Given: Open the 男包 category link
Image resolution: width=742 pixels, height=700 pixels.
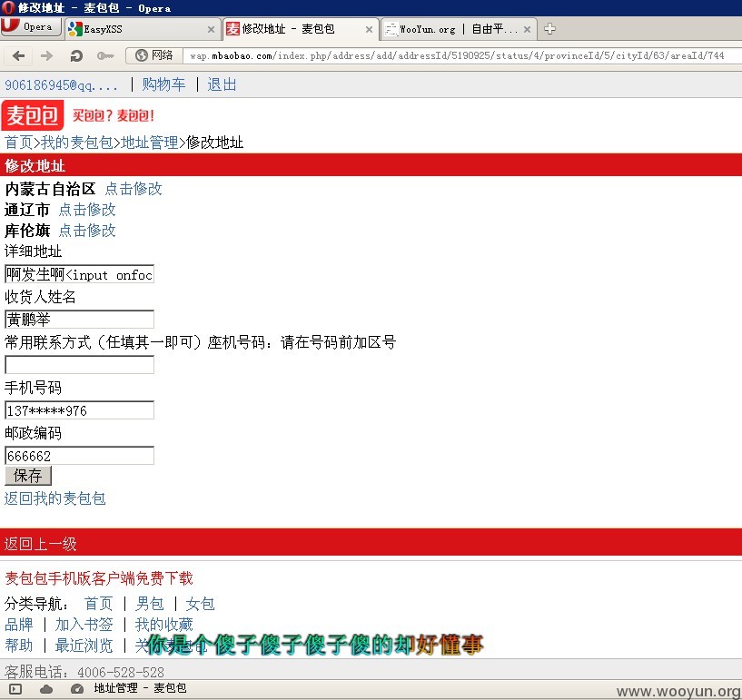Looking at the screenshot, I should coord(150,604).
